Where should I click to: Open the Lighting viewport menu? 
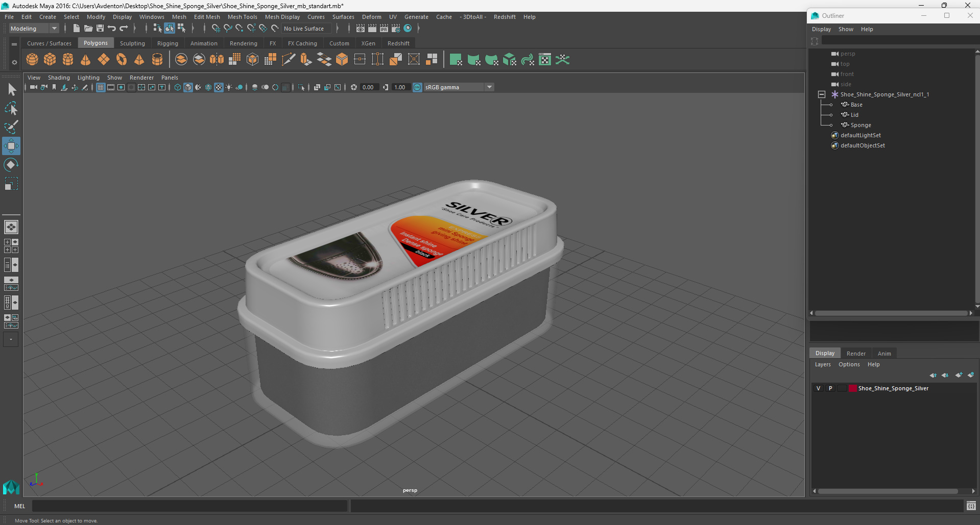[x=88, y=78]
